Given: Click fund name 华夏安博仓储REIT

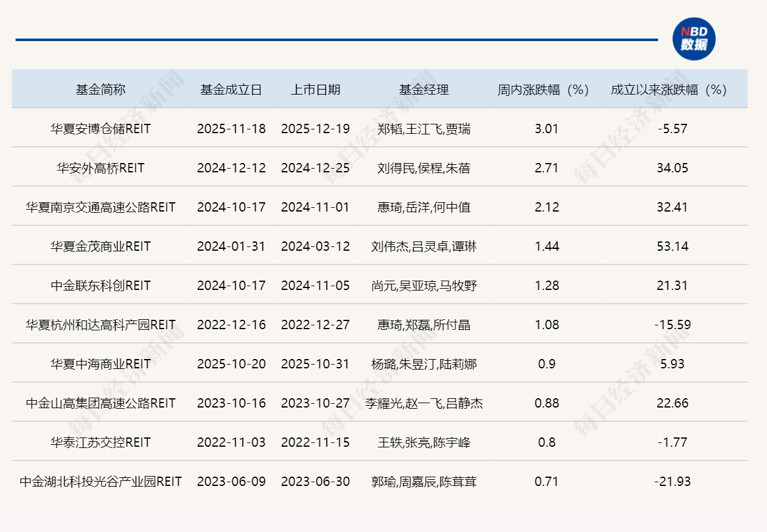Looking at the screenshot, I should pyautogui.click(x=101, y=129).
